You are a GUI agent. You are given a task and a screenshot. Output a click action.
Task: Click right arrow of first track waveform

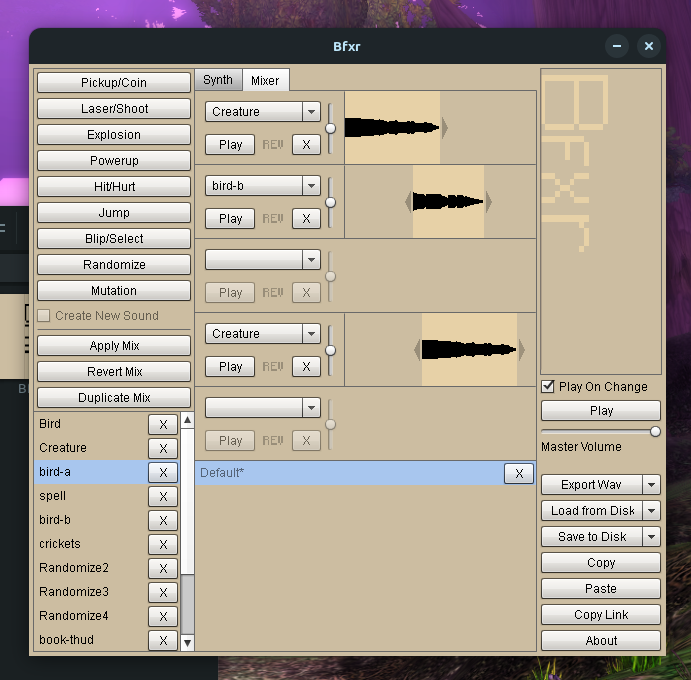(x=445, y=128)
